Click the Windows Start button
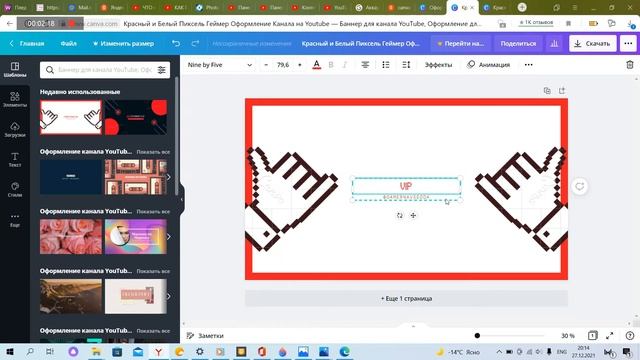This screenshot has height=360, width=640. point(10,351)
